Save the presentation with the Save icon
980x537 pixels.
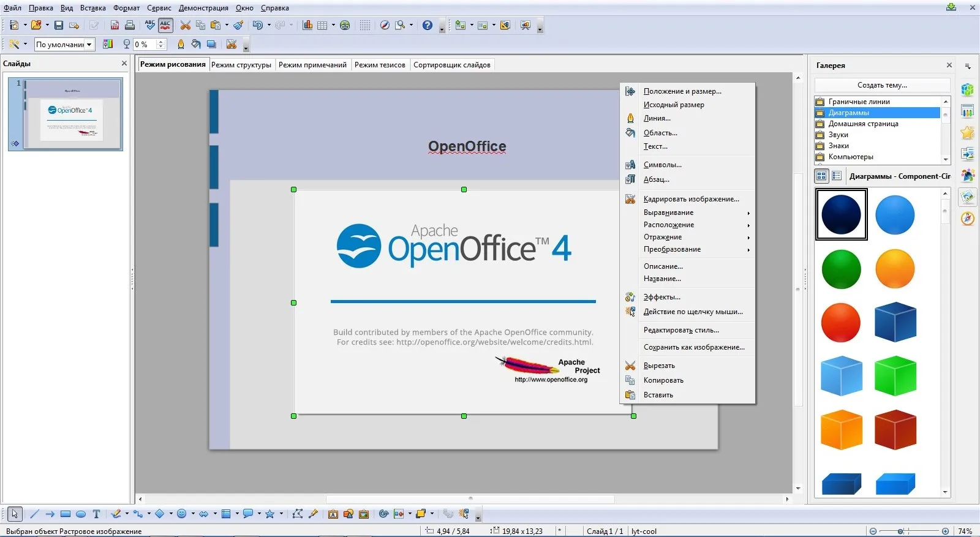point(59,25)
